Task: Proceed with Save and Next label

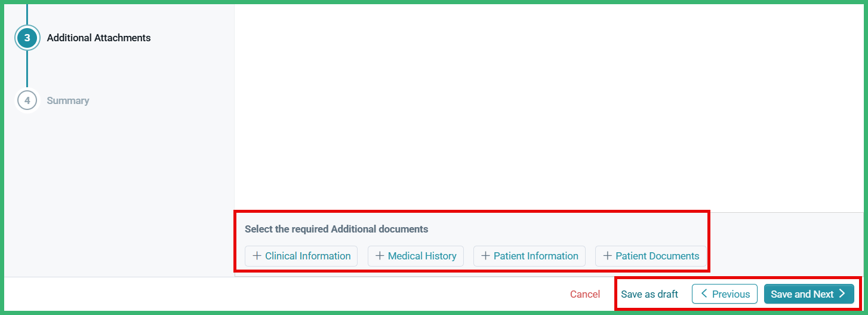Action: pyautogui.click(x=802, y=294)
